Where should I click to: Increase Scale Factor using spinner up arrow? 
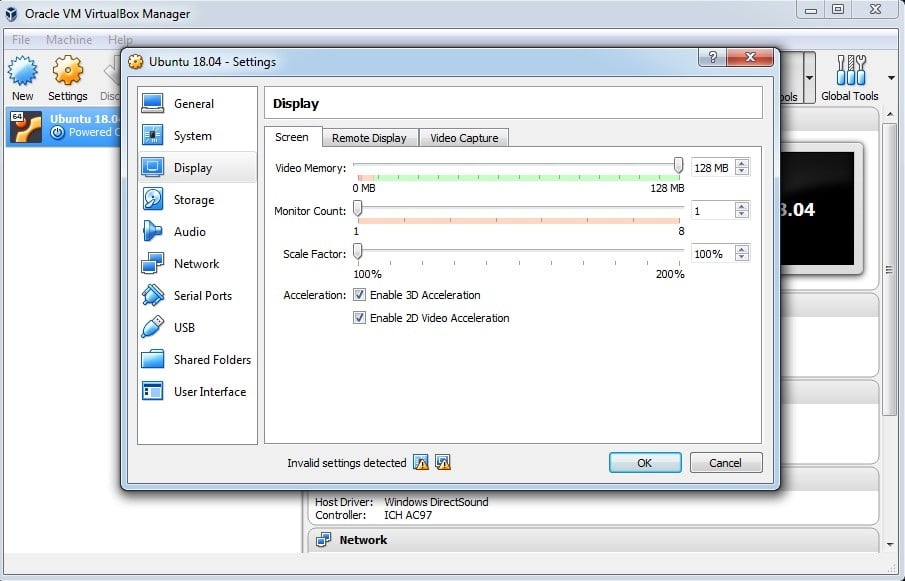[741, 250]
